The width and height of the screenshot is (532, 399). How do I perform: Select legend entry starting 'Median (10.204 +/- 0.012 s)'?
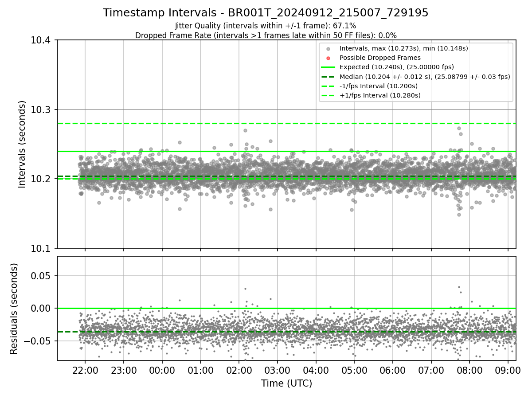425,76
